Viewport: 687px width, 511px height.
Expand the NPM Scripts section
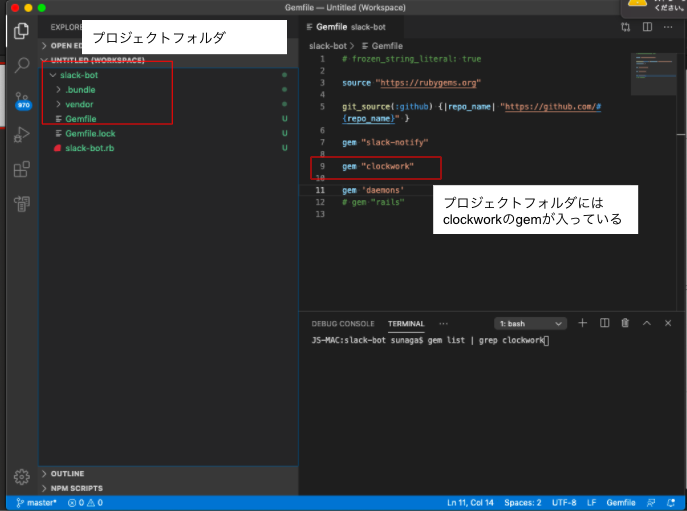(x=44, y=488)
